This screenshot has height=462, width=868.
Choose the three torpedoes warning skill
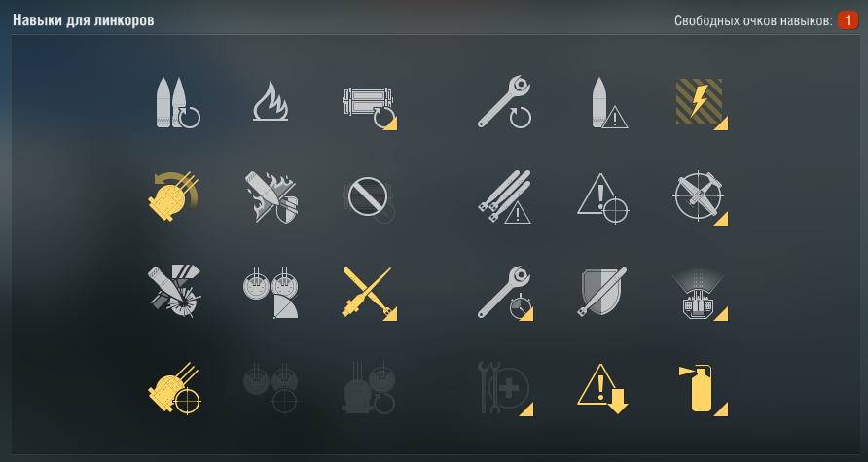pyautogui.click(x=504, y=196)
